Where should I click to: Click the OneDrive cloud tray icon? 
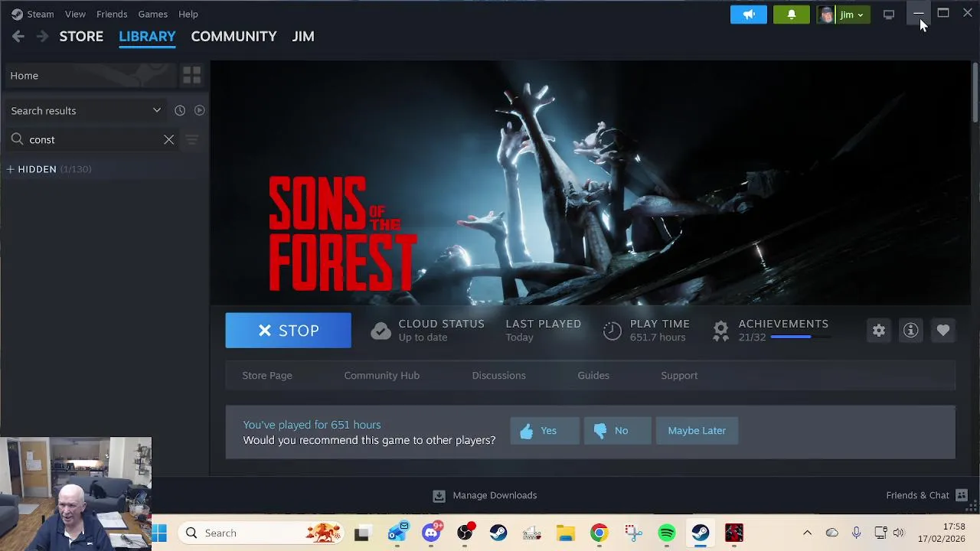832,533
